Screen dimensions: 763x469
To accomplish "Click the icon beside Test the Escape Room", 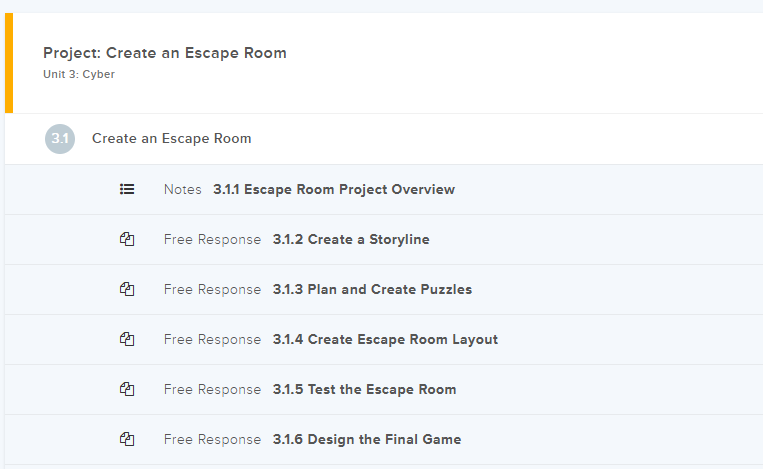I will click(x=127, y=389).
